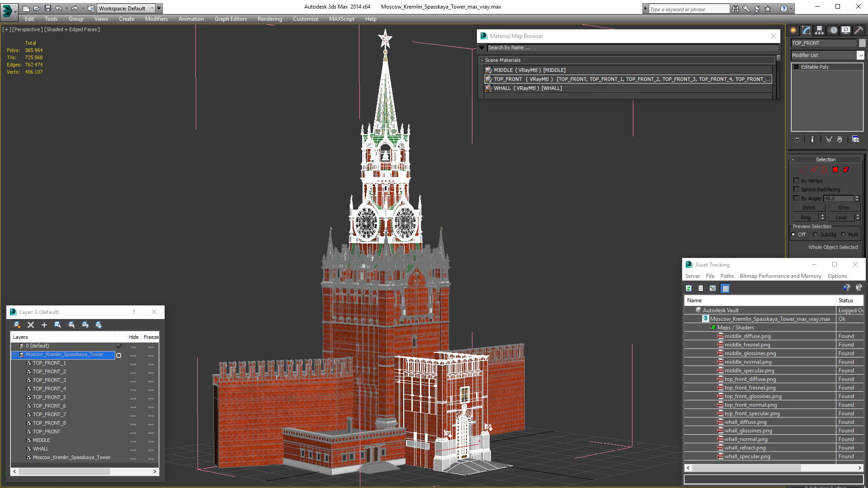Open the Display command panel tab

[846, 30]
